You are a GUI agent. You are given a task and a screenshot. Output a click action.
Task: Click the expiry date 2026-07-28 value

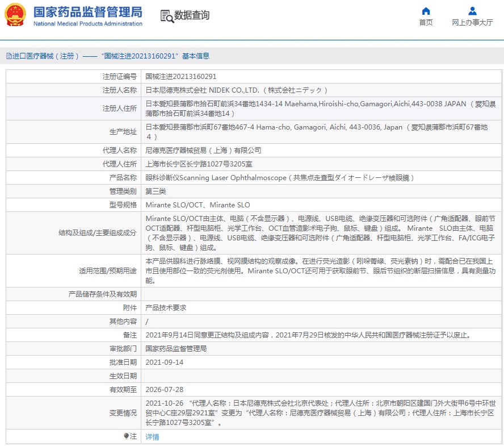[163, 389]
